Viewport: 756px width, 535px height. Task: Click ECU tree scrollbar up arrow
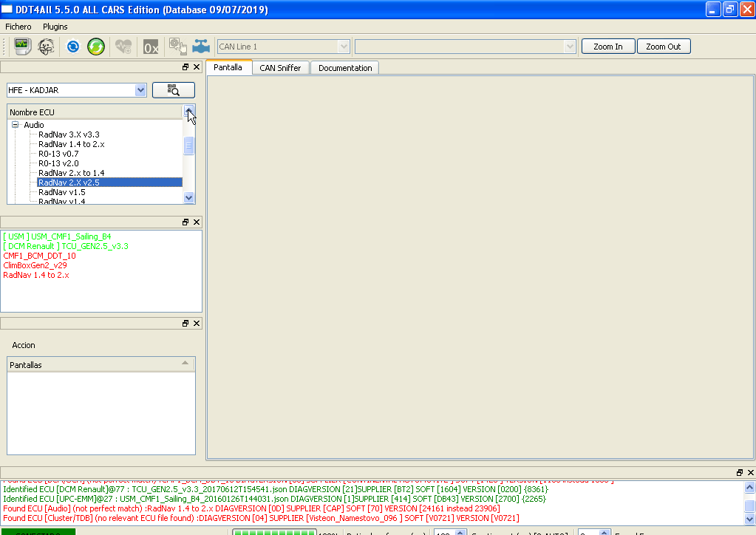pos(188,112)
